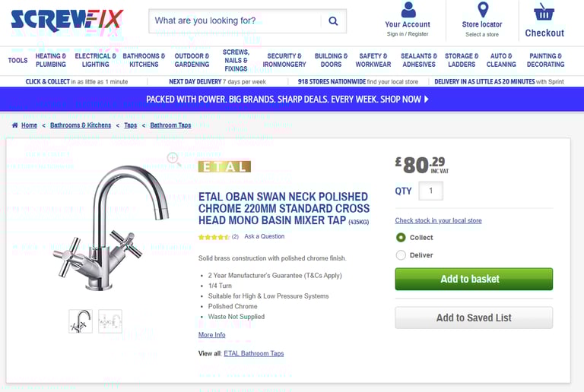
Task: Click the star rating icons
Action: click(214, 237)
